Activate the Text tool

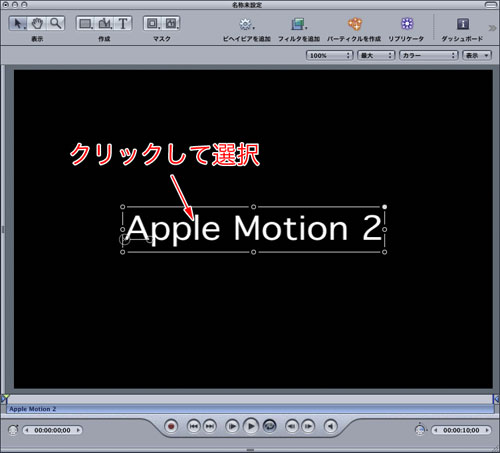tap(123, 24)
